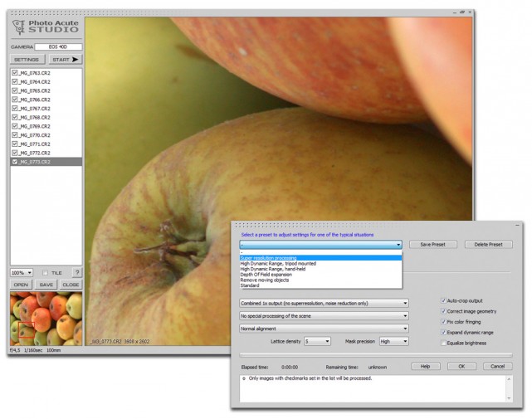Select Remove moving objects preset
The image size is (532, 419).
click(x=320, y=280)
